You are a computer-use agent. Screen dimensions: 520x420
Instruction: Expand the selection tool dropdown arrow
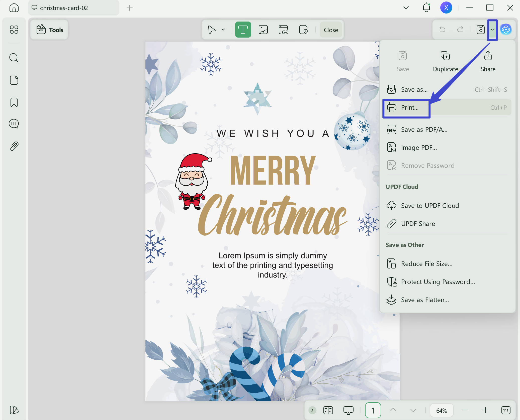click(x=223, y=30)
